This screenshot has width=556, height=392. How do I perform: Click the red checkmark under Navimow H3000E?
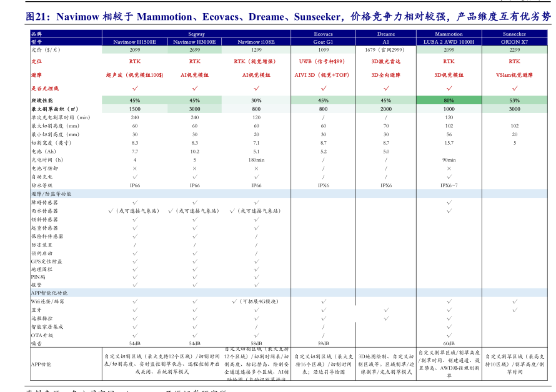click(195, 89)
